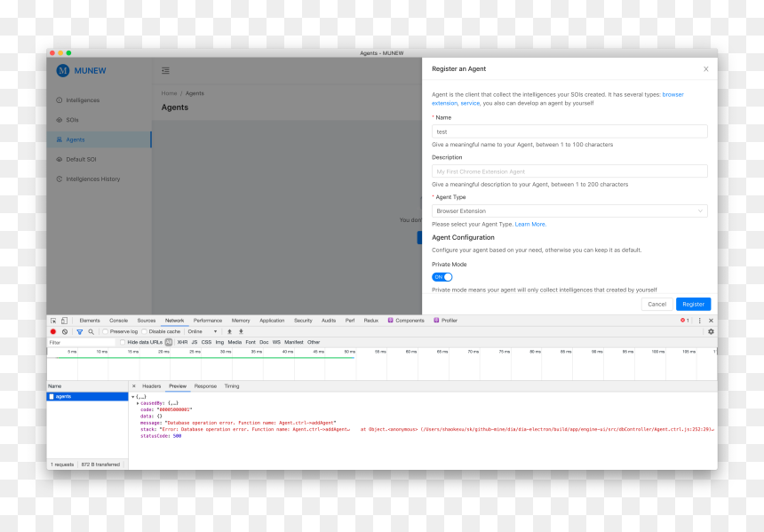Click the MUNEW logo icon
764x532 pixels.
point(63,71)
